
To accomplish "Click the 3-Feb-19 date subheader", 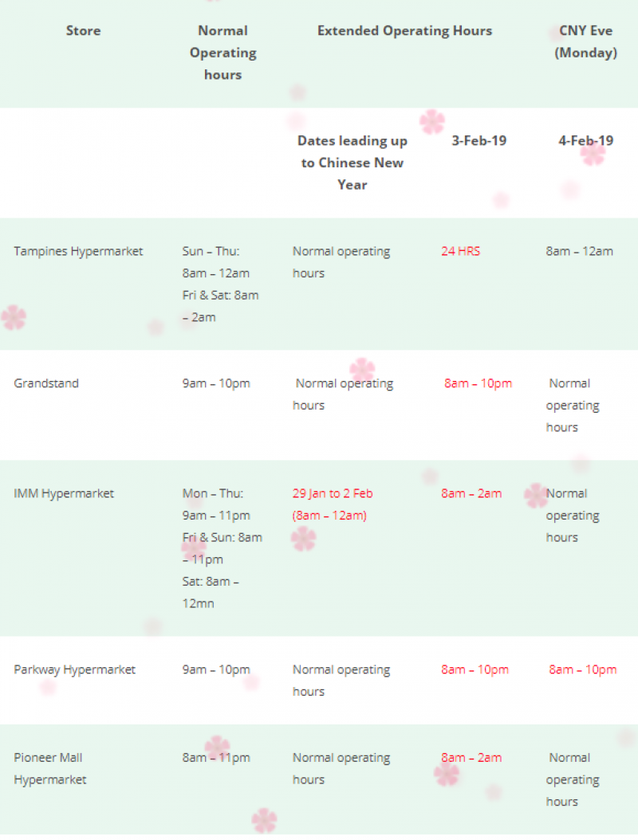I will point(478,141).
